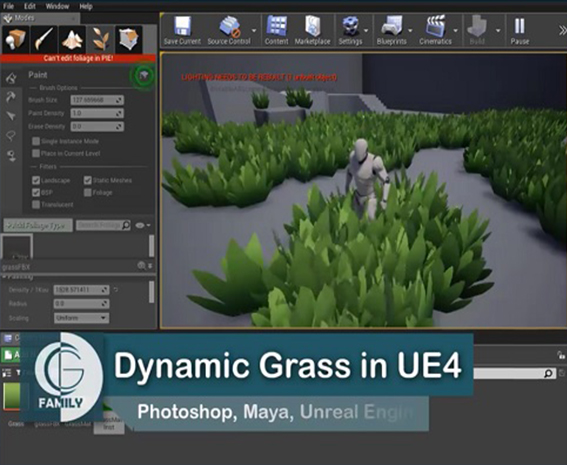Image resolution: width=567 pixels, height=465 pixels.
Task: Select the foliage Reapply tool
Action: coord(11,97)
